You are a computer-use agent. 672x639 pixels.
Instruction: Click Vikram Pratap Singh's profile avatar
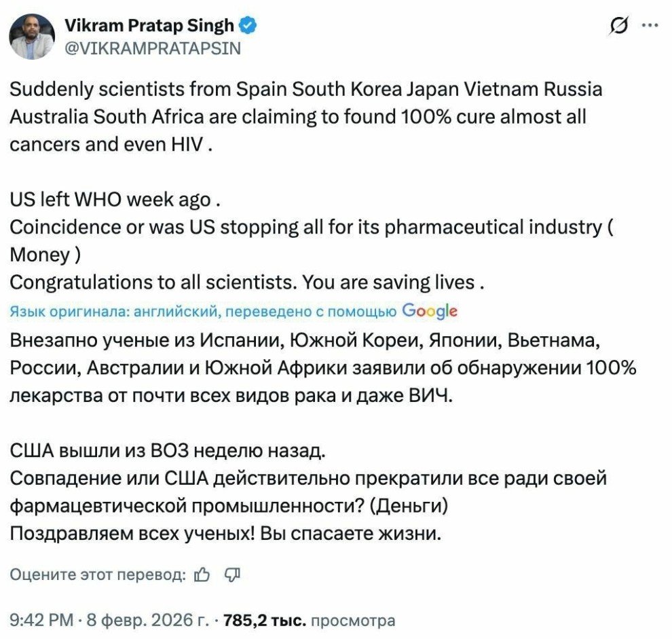coord(32,36)
